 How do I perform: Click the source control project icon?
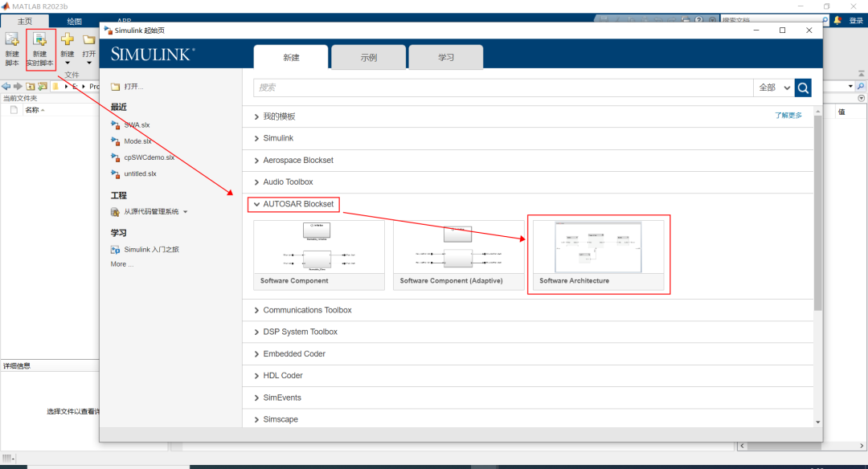[x=115, y=212]
